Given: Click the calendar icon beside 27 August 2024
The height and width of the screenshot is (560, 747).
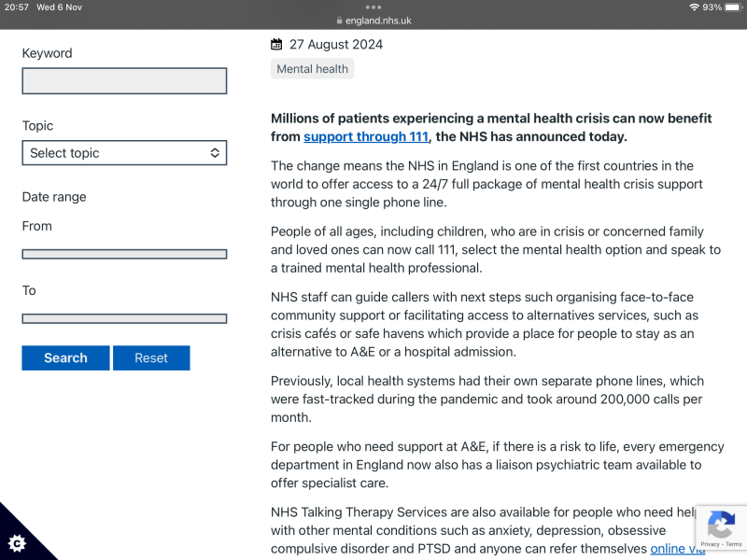Looking at the screenshot, I should (x=276, y=44).
